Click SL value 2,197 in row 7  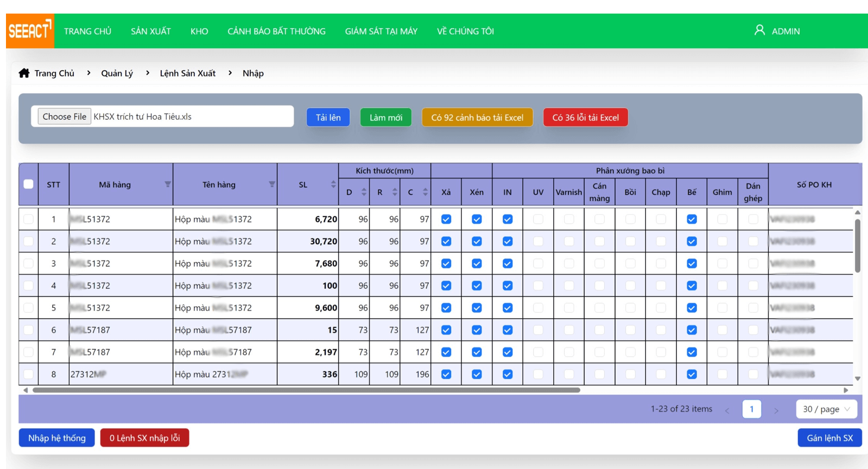click(x=326, y=352)
